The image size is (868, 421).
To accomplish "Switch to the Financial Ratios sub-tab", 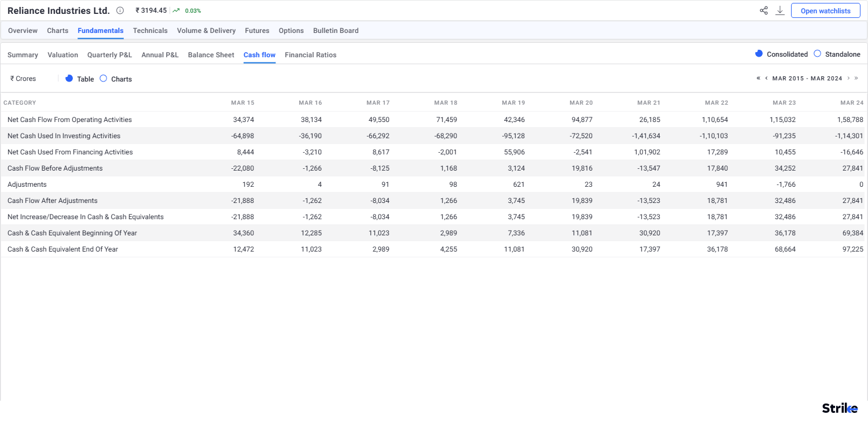I will [310, 55].
